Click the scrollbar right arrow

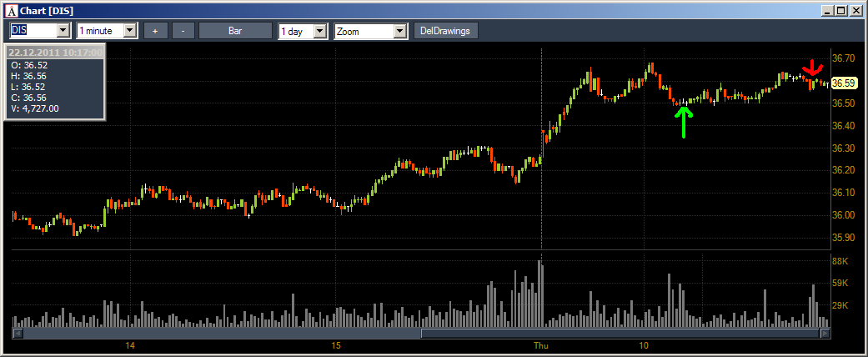click(825, 334)
